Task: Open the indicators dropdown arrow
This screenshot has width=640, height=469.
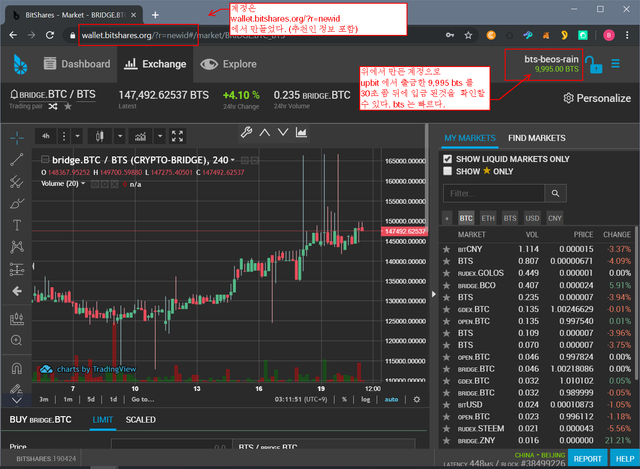Action: [160, 136]
